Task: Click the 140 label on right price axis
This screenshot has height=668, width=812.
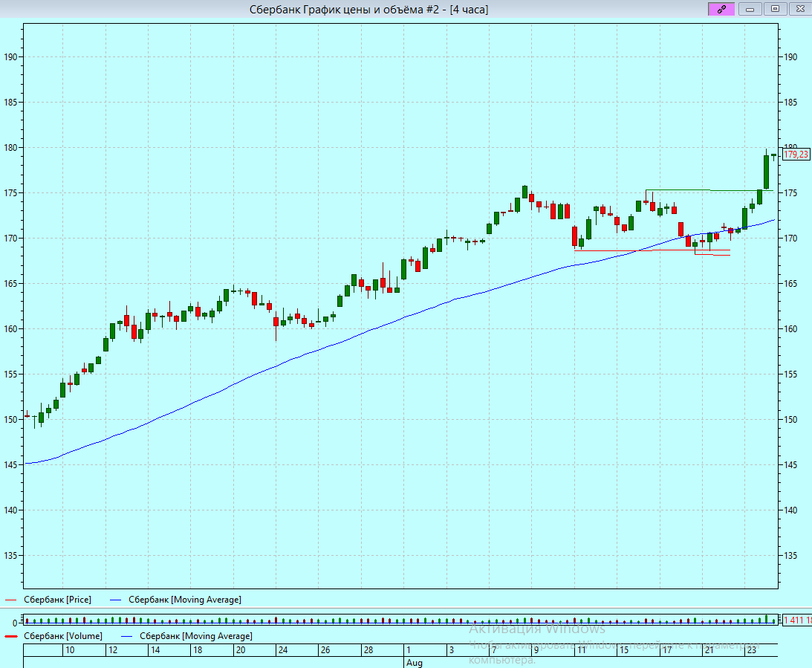Action: (x=790, y=510)
